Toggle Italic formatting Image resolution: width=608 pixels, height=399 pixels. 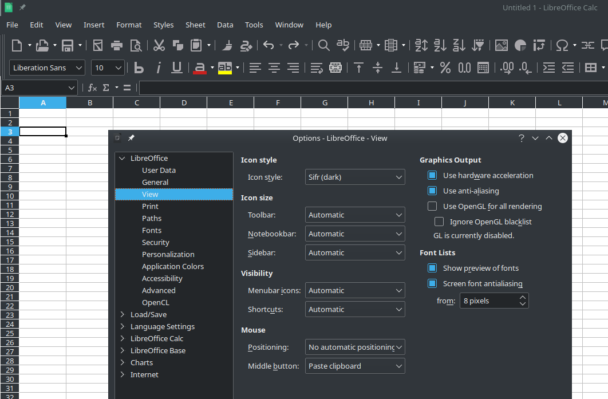158,68
